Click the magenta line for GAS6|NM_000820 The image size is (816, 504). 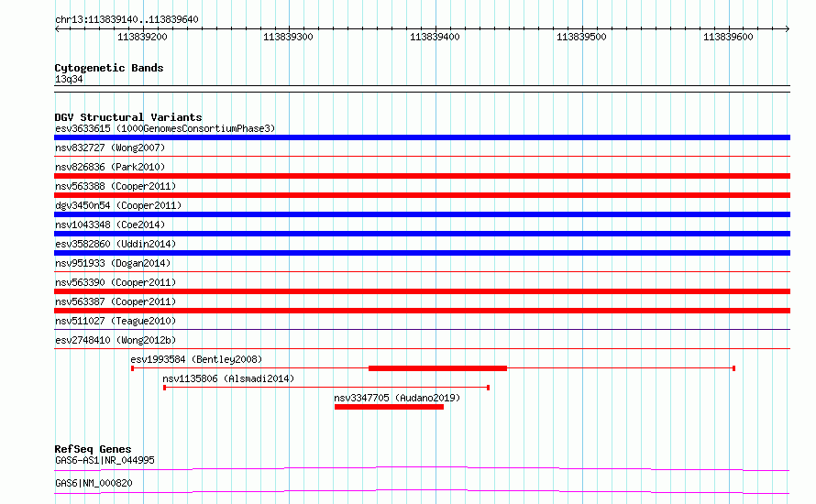coord(422,491)
